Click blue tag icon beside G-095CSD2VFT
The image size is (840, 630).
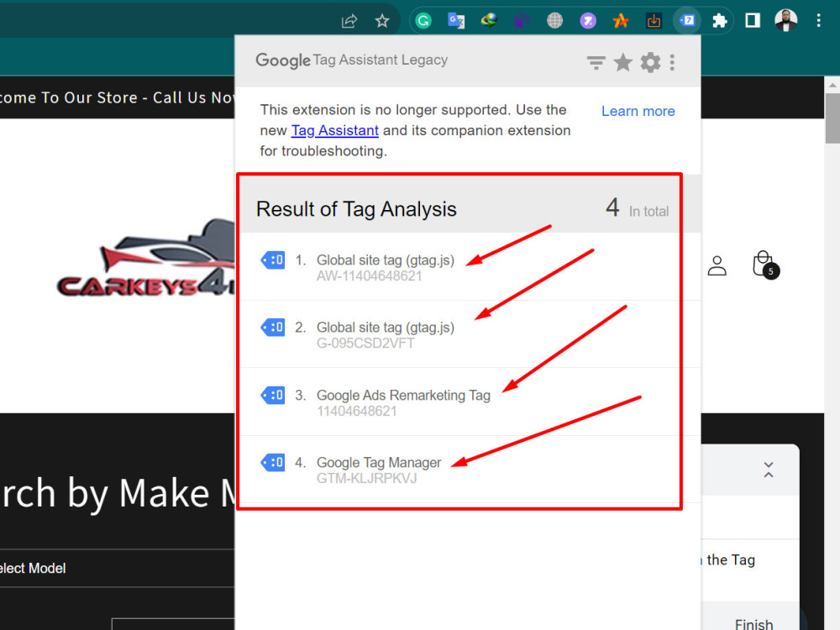coord(273,328)
